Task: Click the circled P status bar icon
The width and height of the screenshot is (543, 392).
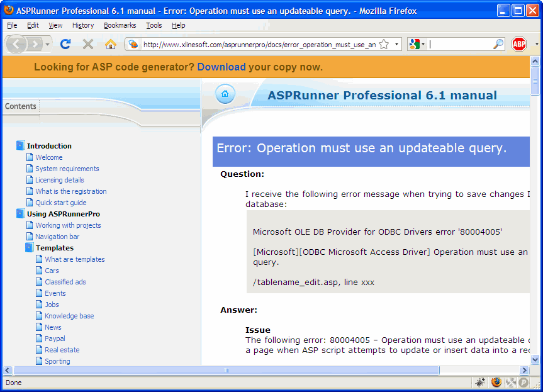Action: (523, 383)
